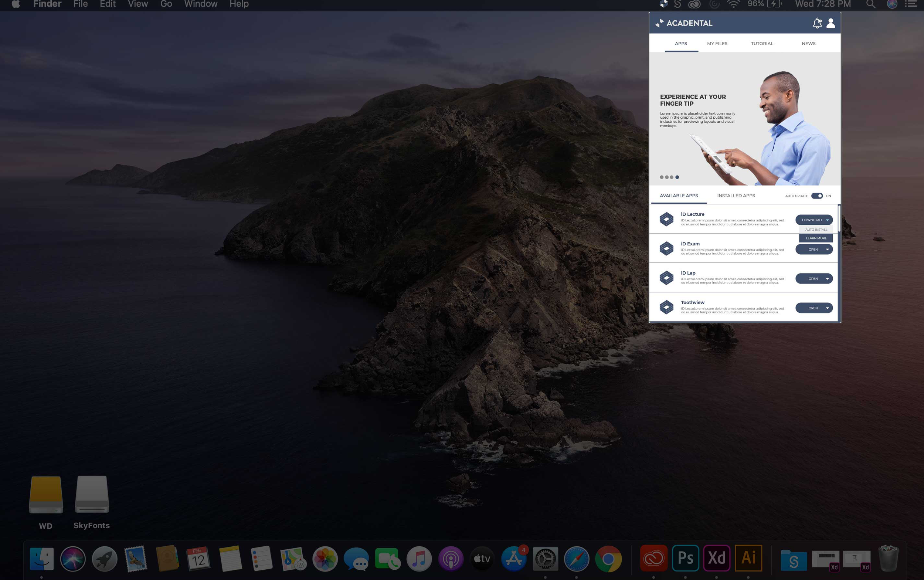Launch Photoshop from the dock

686,558
